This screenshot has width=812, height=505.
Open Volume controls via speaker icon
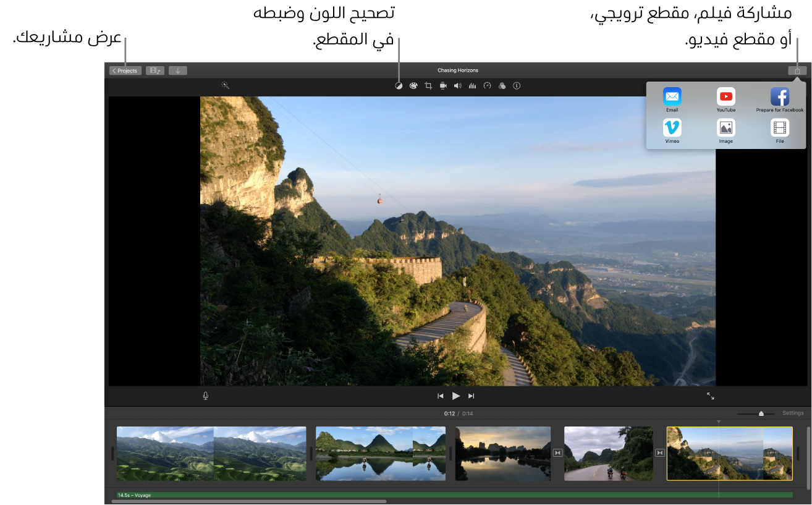(458, 85)
